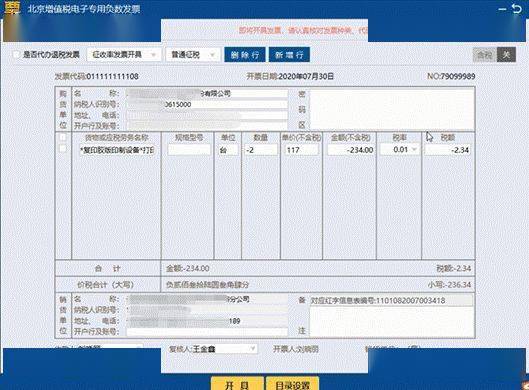Click the buyer 开户行及账号 field
This screenshot has height=390, width=529.
[207, 126]
